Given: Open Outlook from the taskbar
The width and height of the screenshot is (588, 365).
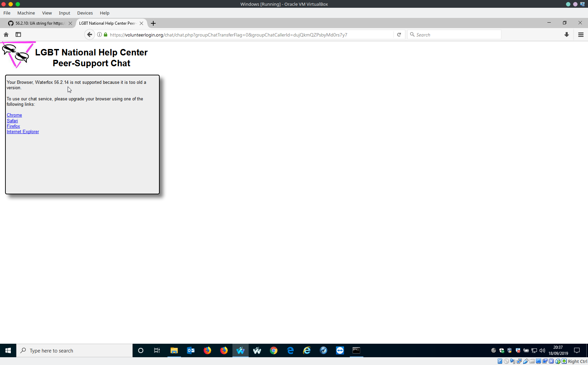Looking at the screenshot, I should pyautogui.click(x=191, y=350).
